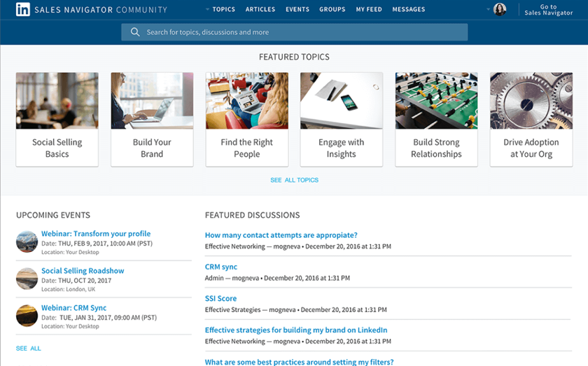Click the Admin — mogneva byline text
Image resolution: width=588 pixels, height=366 pixels.
coord(232,279)
